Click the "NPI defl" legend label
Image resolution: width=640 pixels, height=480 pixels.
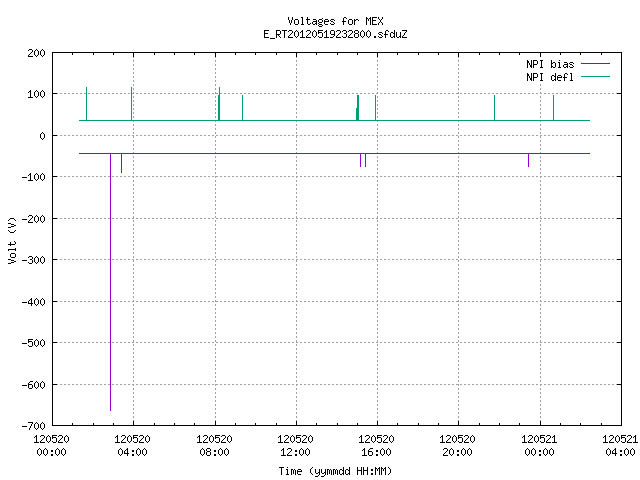(550, 77)
